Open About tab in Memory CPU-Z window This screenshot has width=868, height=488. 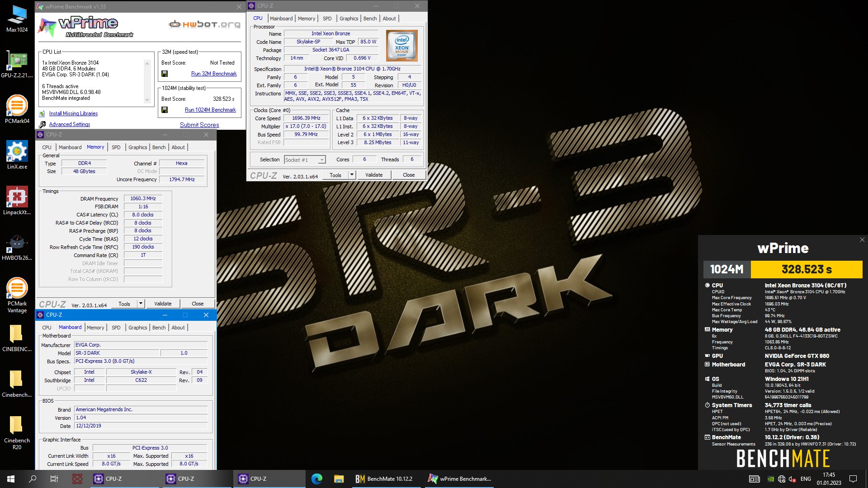click(x=178, y=147)
